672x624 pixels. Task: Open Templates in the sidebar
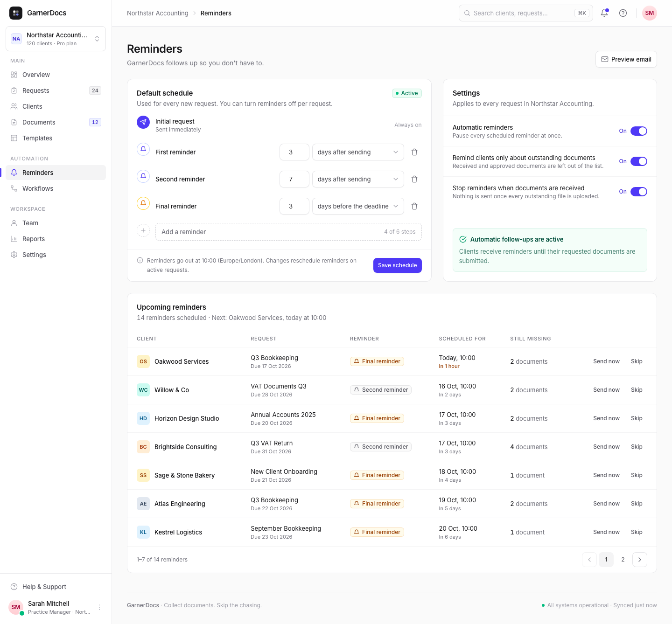pyautogui.click(x=56, y=138)
